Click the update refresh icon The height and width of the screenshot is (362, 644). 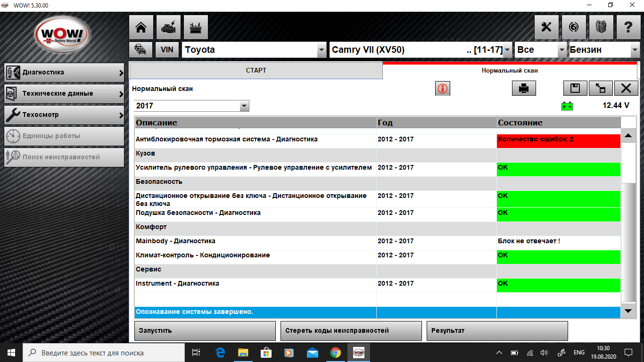[574, 27]
